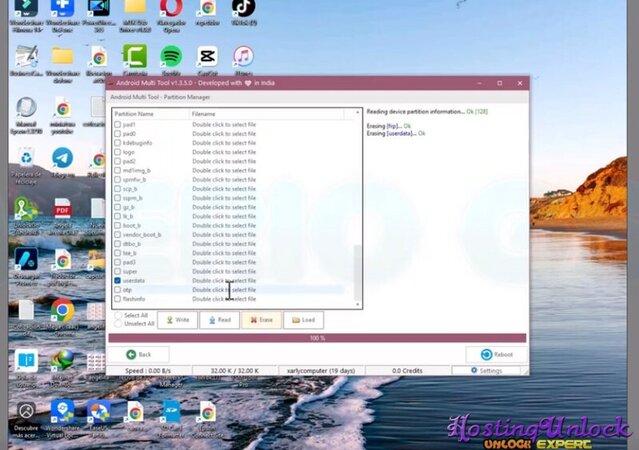Go Back from Partition Manager

(x=140, y=354)
